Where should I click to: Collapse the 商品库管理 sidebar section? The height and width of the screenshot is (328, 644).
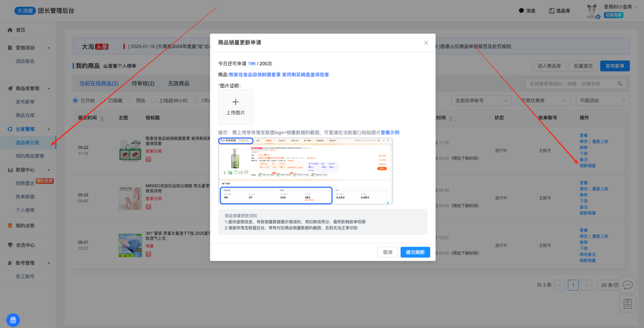(49, 89)
